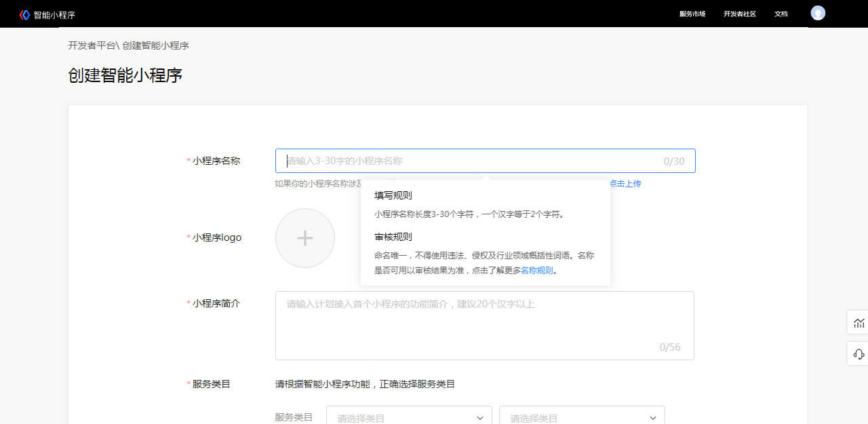
Task: Click the circular logo upload placeholder
Action: 305,238
